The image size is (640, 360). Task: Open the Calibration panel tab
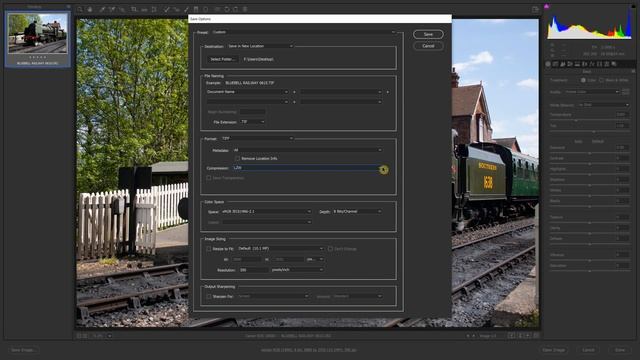[x=599, y=64]
